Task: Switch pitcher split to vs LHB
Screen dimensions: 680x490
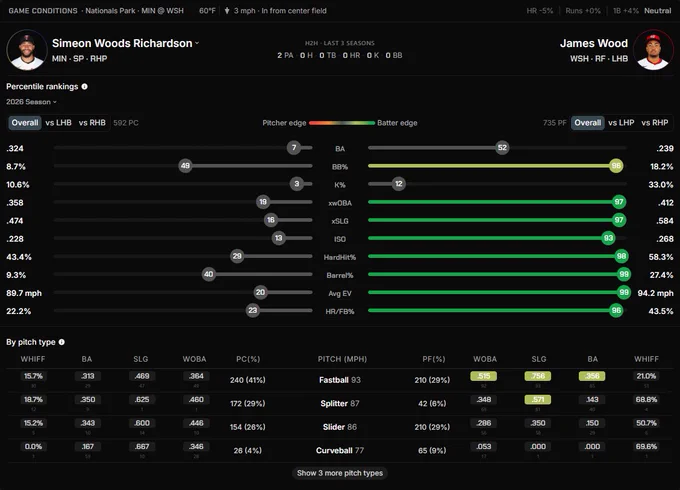Action: click(59, 123)
